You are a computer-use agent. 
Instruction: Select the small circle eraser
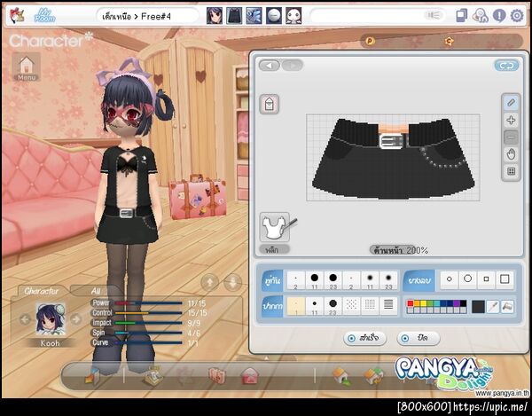coord(450,279)
